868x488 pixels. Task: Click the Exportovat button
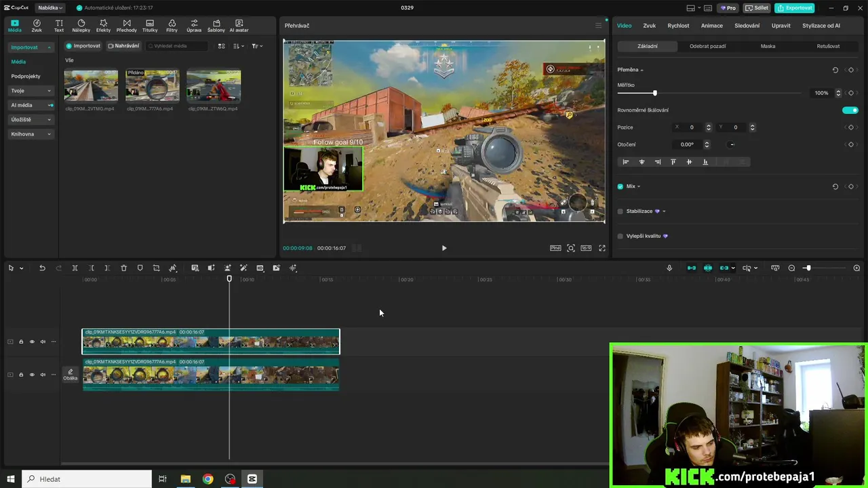(795, 8)
